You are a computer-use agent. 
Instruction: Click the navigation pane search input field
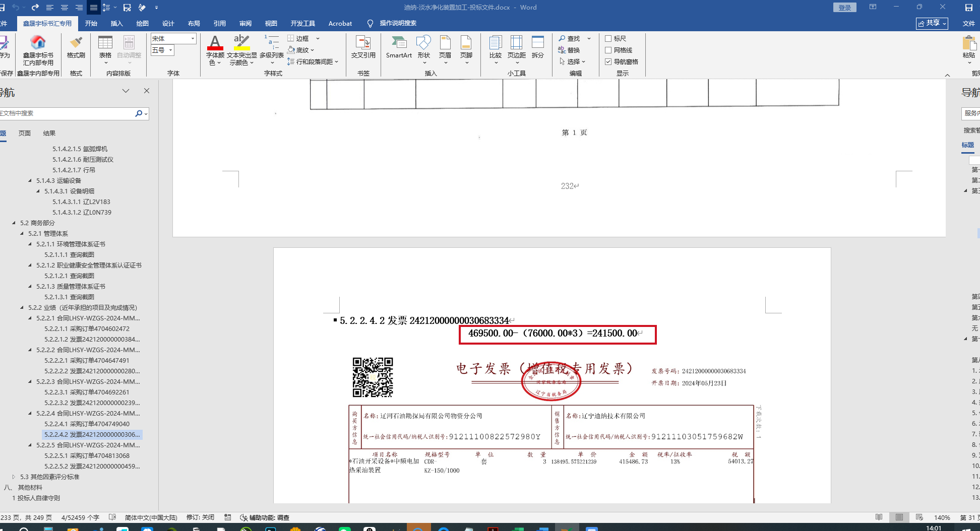67,113
